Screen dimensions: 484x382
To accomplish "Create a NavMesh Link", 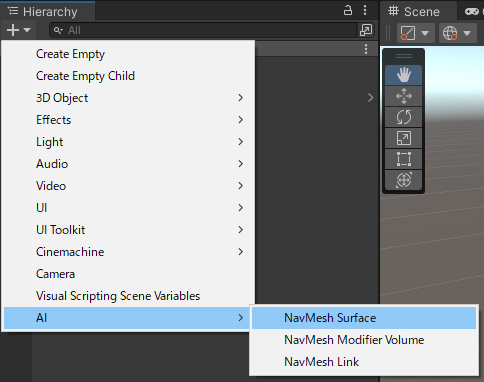I will pos(364,362).
